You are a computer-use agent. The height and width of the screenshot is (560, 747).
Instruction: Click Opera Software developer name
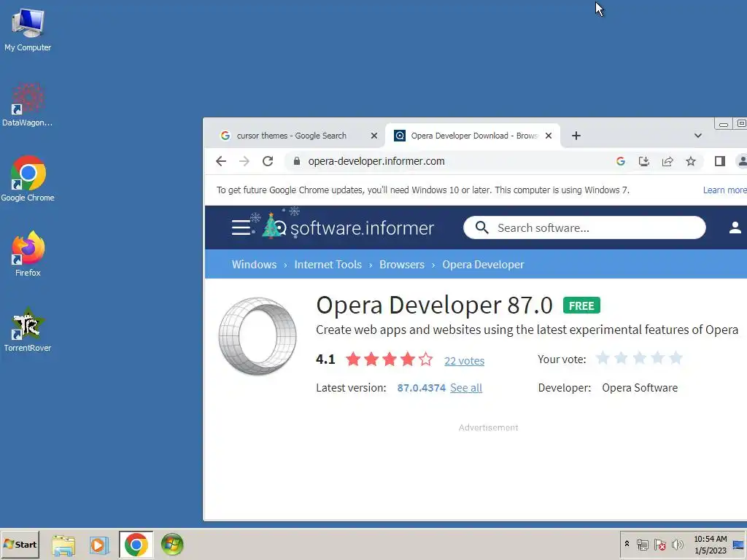[x=639, y=388]
